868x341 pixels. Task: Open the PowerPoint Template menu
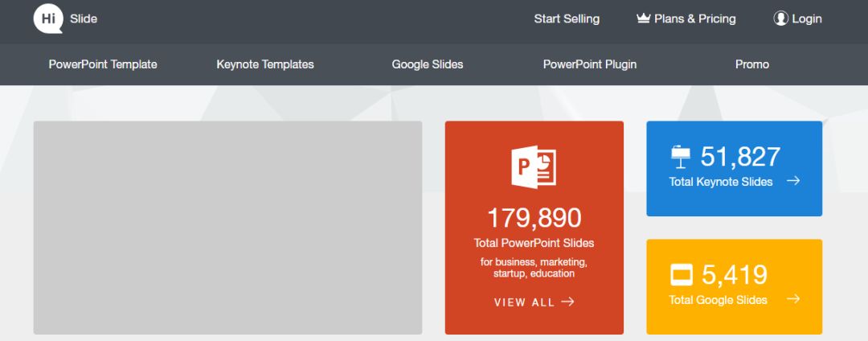click(103, 64)
